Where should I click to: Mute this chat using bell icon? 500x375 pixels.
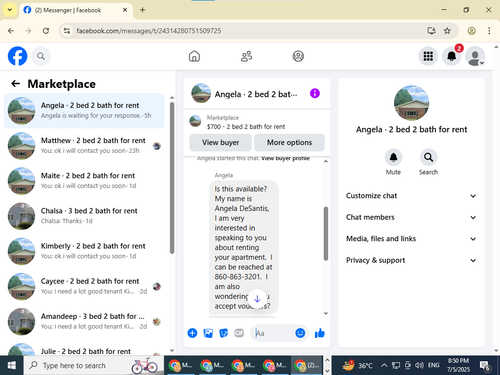(x=393, y=157)
